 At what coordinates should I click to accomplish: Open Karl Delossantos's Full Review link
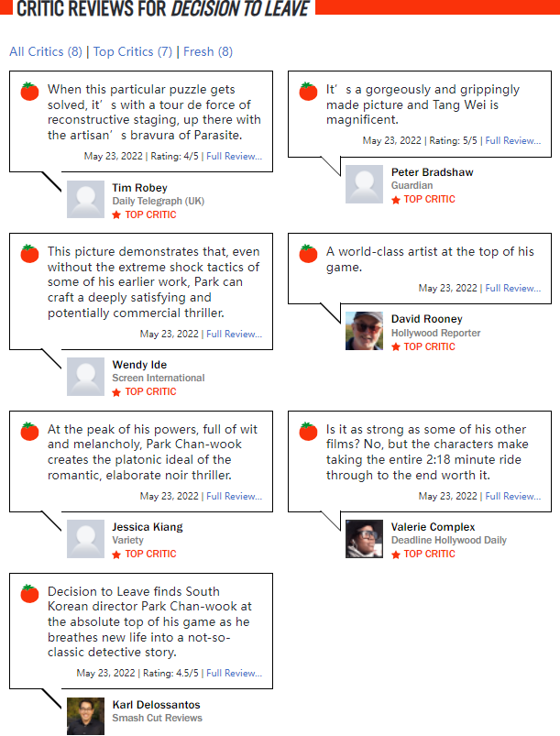pos(235,673)
